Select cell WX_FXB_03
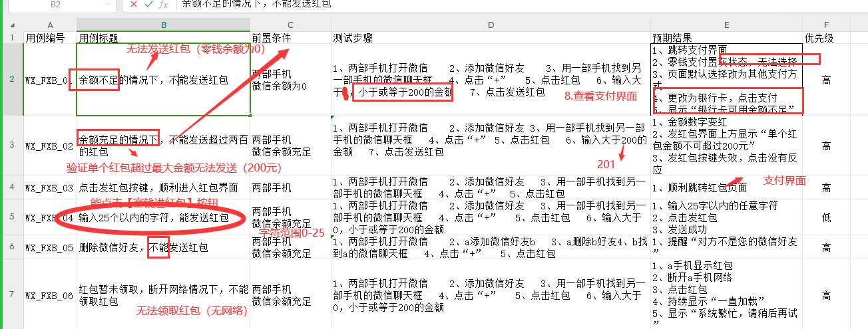This screenshot has height=329, width=868. tap(50, 187)
